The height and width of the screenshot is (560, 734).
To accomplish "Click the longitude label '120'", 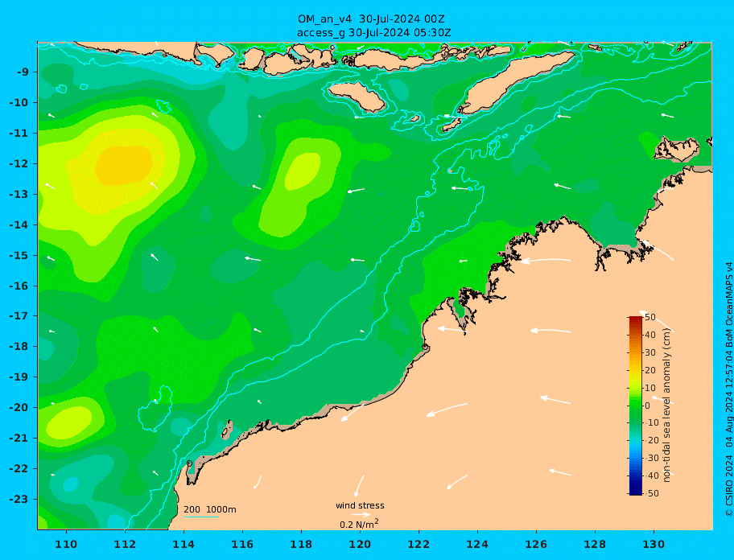I will [x=360, y=544].
